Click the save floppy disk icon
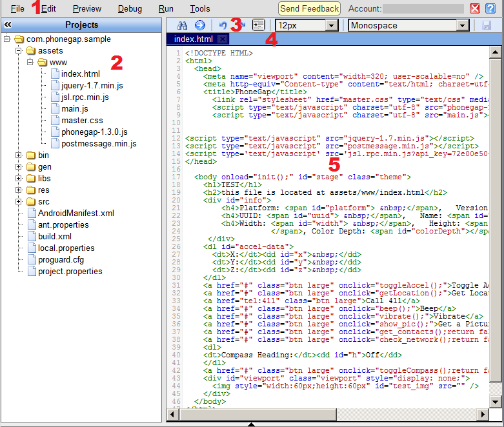The width and height of the screenshot is (504, 427). coord(487,25)
